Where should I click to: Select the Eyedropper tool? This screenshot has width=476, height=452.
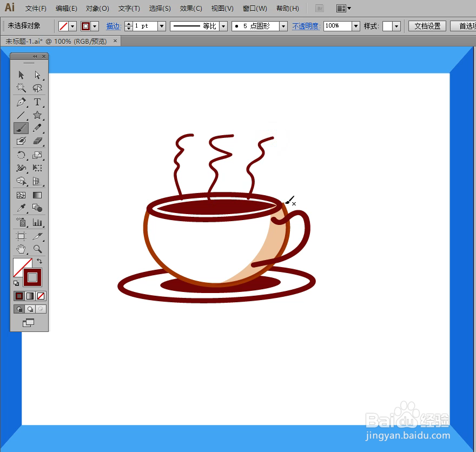(21, 209)
